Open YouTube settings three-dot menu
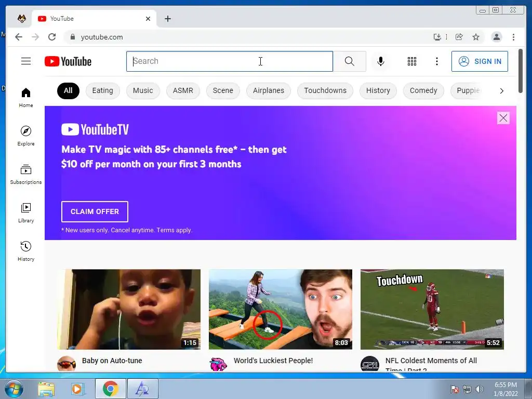Screen dimensions: 532x399 (436, 61)
